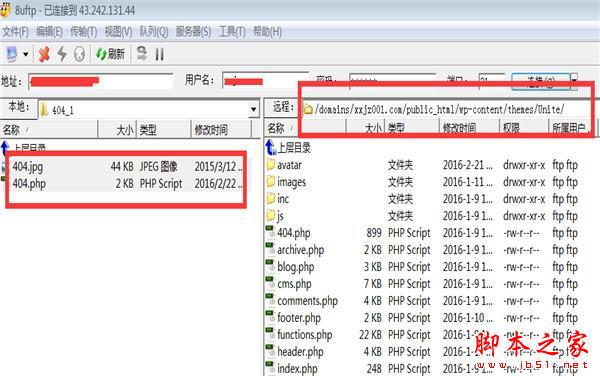
Task: Open the 文件(F) menu
Action: point(15,31)
